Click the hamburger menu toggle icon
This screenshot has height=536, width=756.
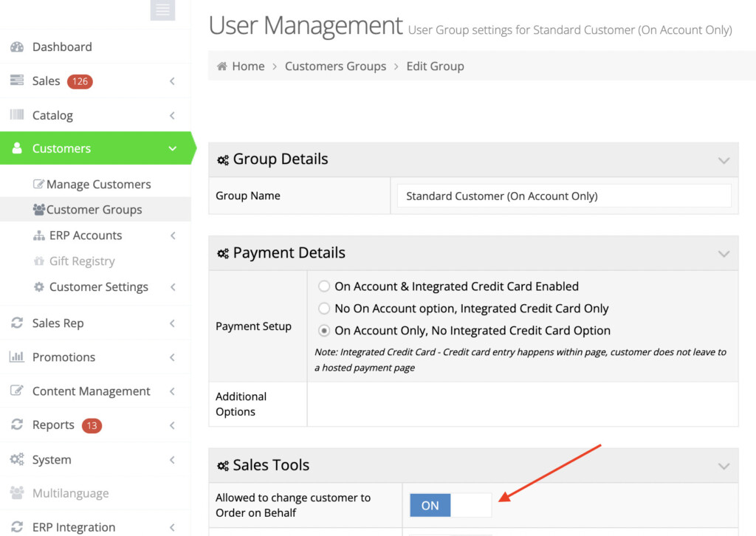click(x=162, y=10)
